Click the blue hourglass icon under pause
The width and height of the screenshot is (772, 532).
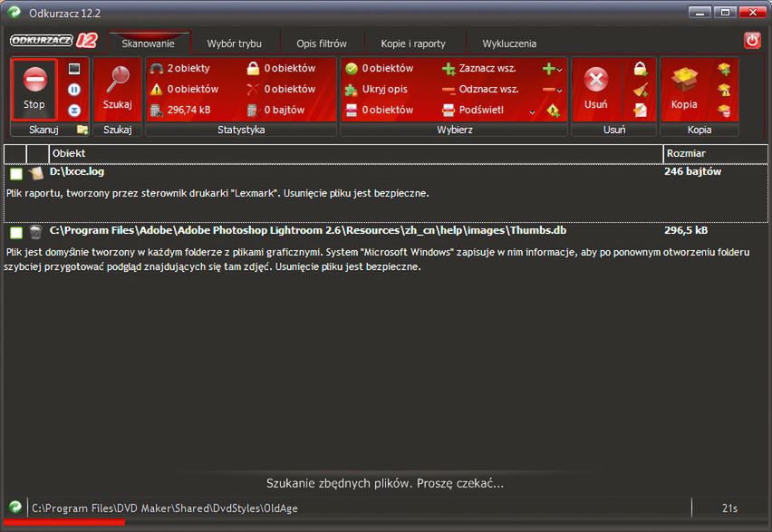(74, 110)
